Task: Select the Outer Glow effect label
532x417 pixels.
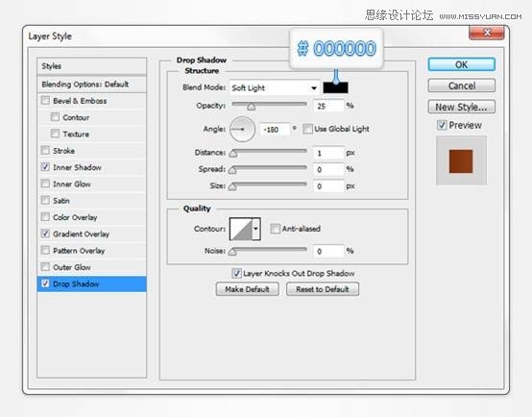Action: click(x=72, y=267)
